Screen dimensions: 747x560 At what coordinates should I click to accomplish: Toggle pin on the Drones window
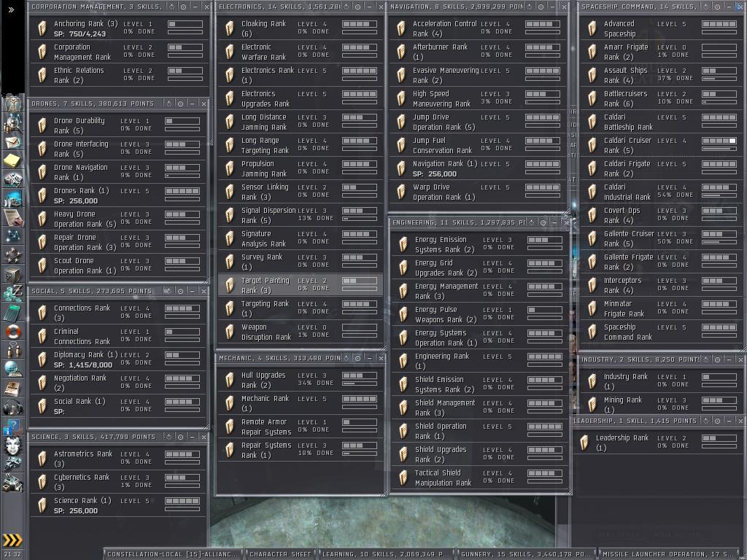point(181,104)
